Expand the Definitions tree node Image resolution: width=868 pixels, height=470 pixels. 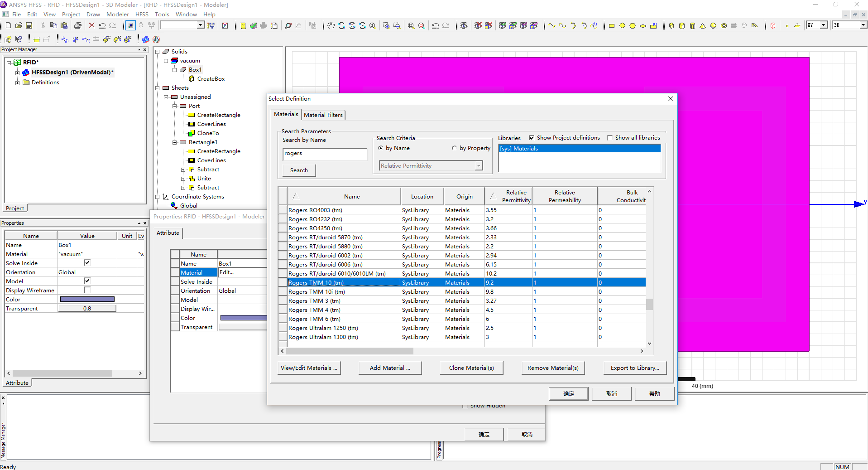(18, 82)
